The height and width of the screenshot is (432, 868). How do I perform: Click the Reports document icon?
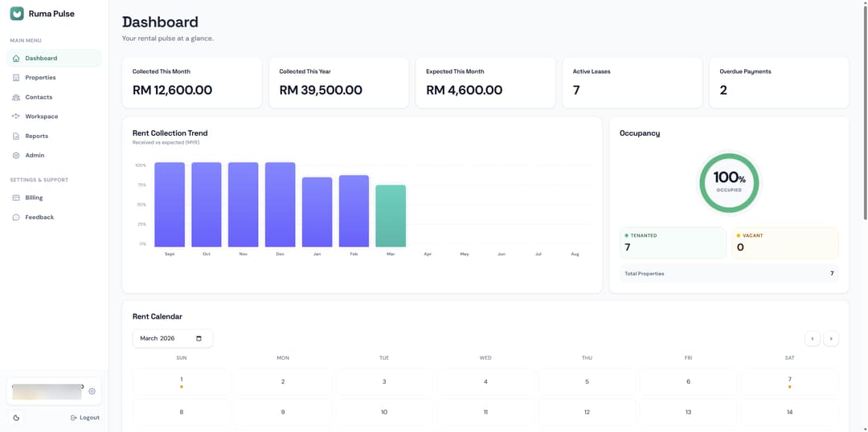pyautogui.click(x=16, y=136)
